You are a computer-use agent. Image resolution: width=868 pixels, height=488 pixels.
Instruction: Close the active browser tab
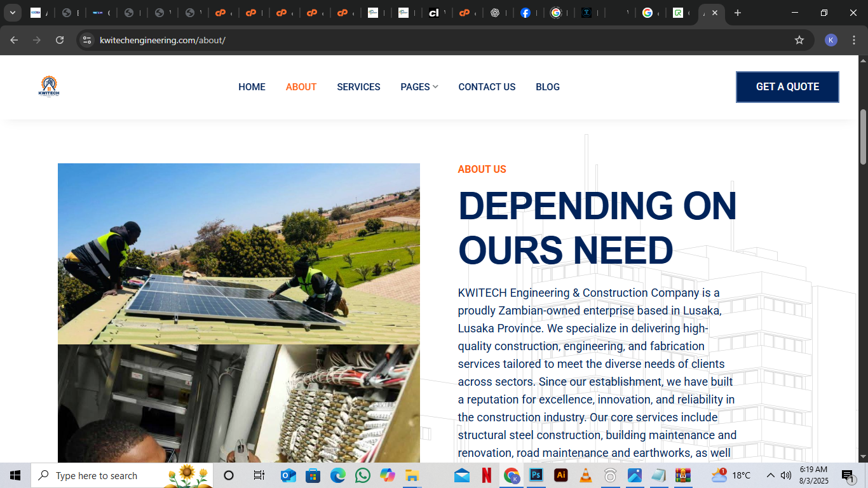[715, 13]
